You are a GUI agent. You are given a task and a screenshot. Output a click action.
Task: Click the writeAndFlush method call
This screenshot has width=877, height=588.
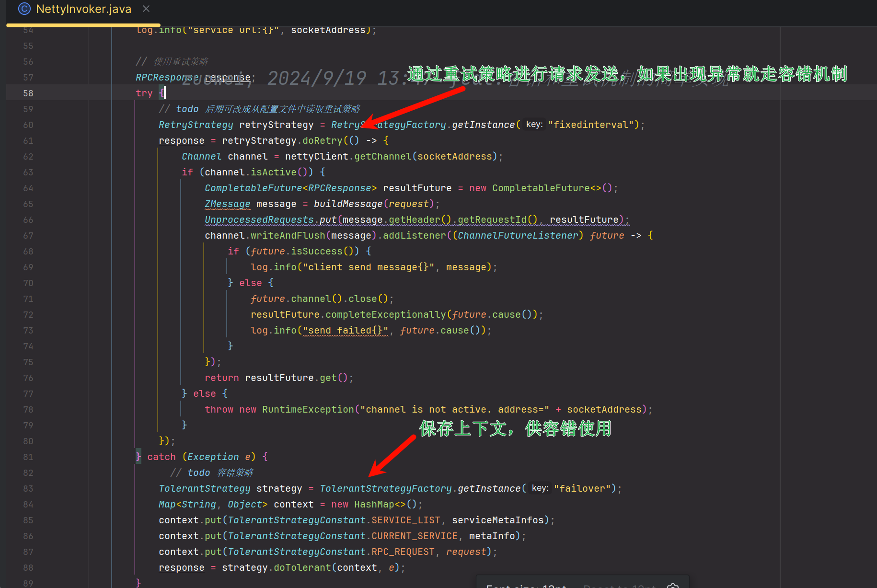point(288,235)
